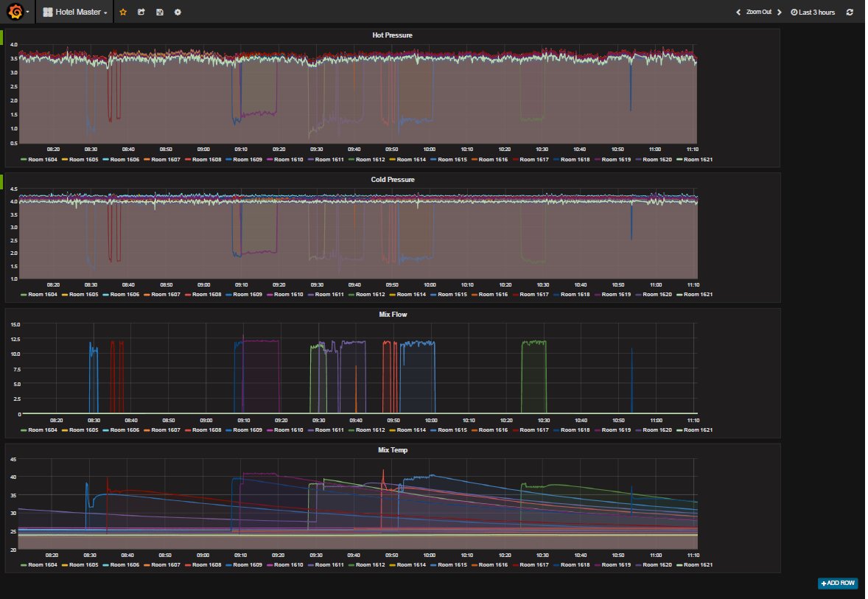The width and height of the screenshot is (868, 599).
Task: Open the Cold Pressure panel title menu
Action: [x=393, y=180]
